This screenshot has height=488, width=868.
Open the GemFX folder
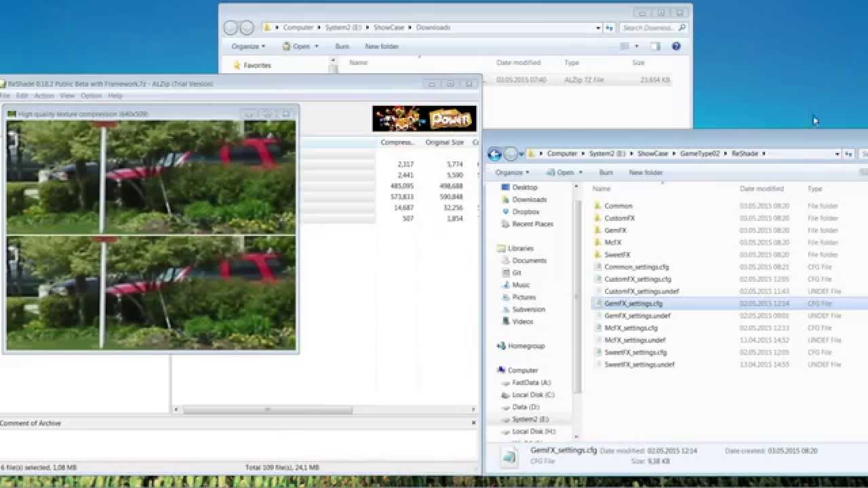615,230
